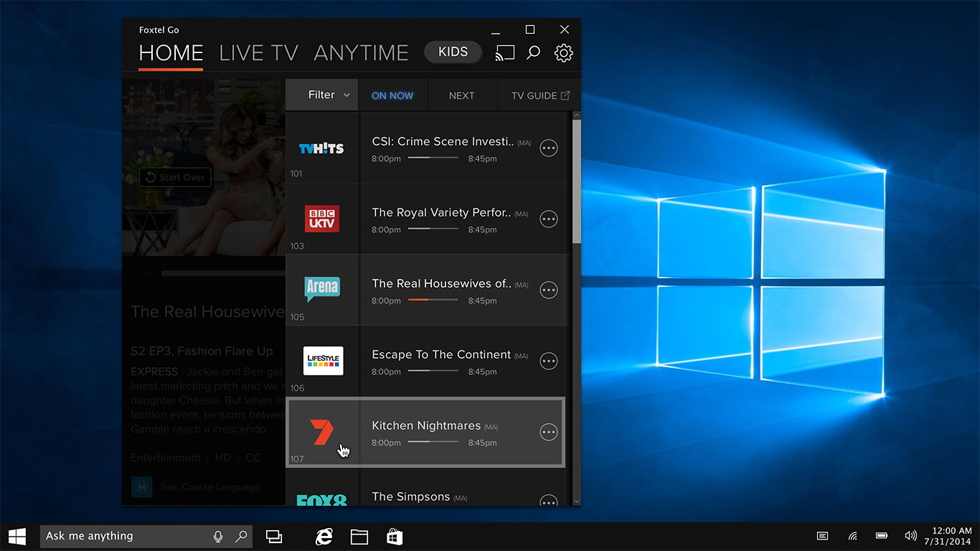Open the Action Center notifications icon

pyautogui.click(x=823, y=536)
